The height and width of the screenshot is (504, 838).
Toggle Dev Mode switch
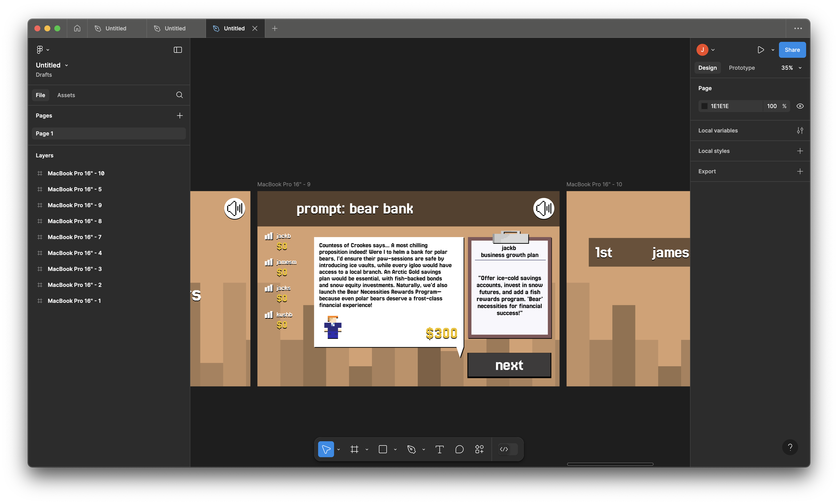(x=508, y=449)
